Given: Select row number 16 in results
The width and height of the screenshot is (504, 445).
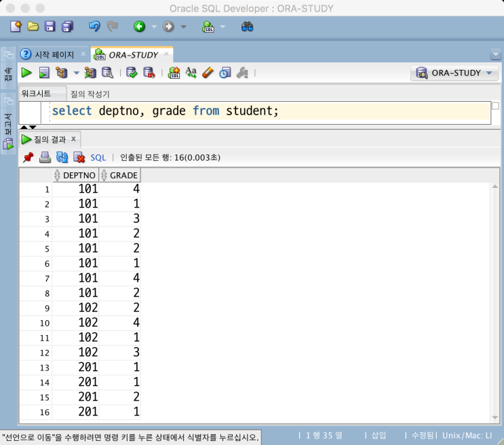Looking at the screenshot, I should pos(36,412).
